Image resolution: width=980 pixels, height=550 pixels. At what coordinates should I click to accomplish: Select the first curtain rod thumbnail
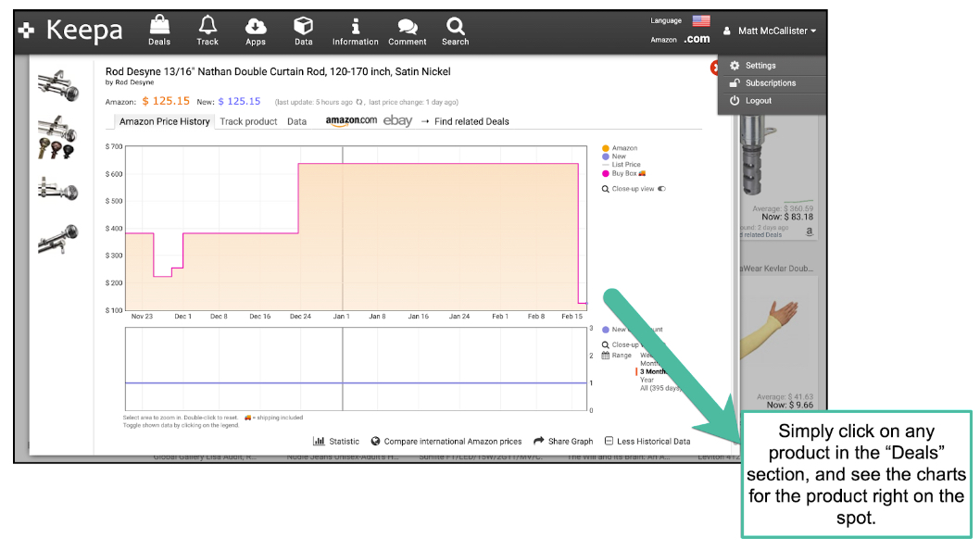coord(57,85)
